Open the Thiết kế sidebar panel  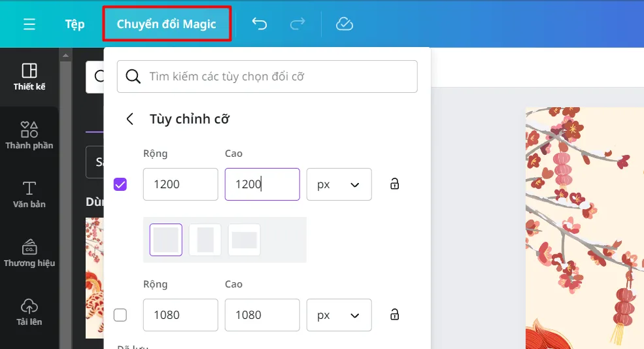click(29, 76)
